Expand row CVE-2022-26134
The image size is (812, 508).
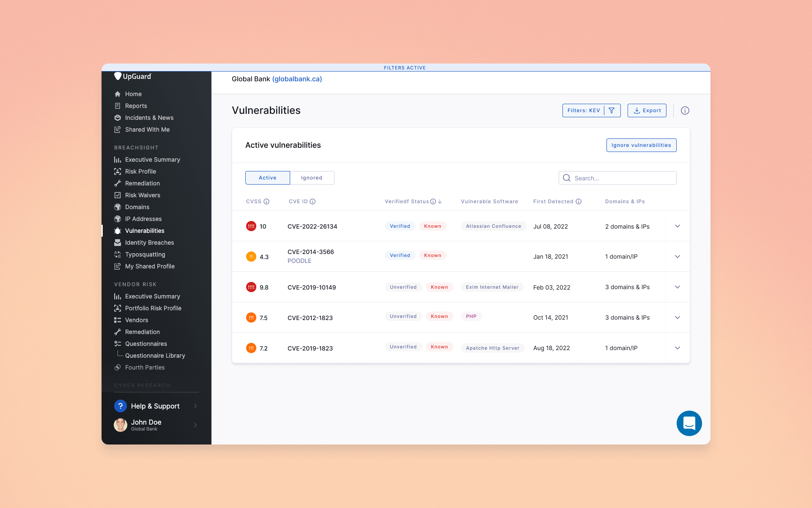[x=678, y=226]
